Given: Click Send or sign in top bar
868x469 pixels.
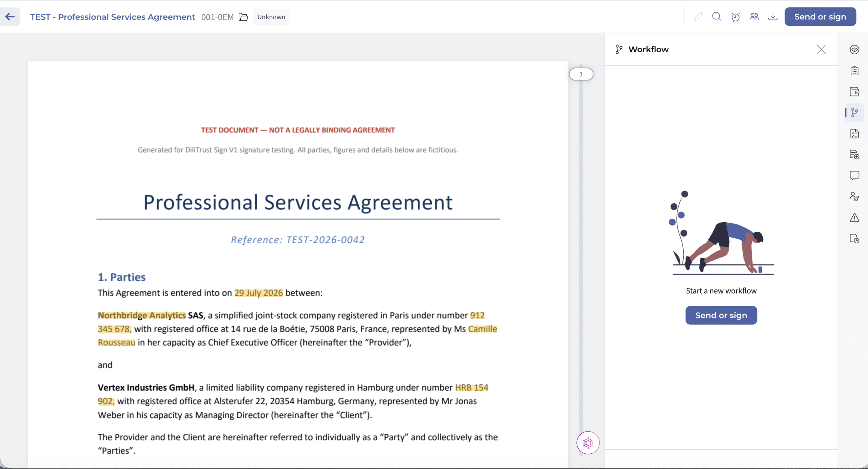Looking at the screenshot, I should point(820,17).
